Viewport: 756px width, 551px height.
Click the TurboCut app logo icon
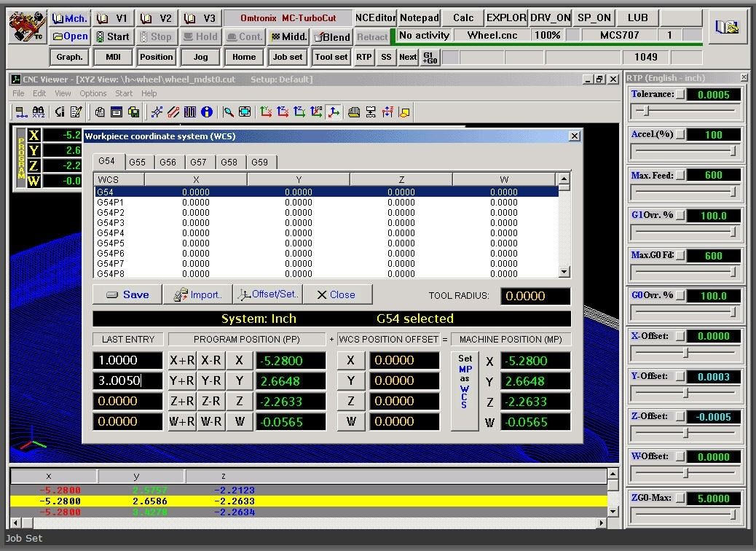click(x=26, y=27)
